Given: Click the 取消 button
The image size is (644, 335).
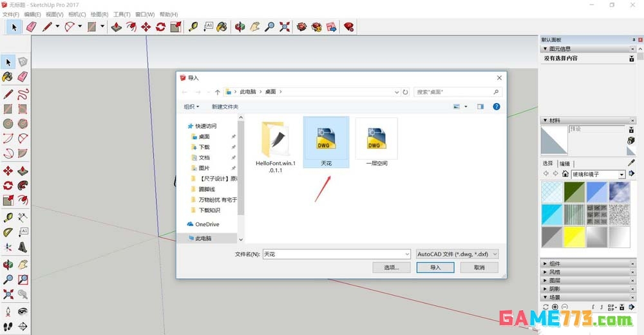Looking at the screenshot, I should coord(479,267).
